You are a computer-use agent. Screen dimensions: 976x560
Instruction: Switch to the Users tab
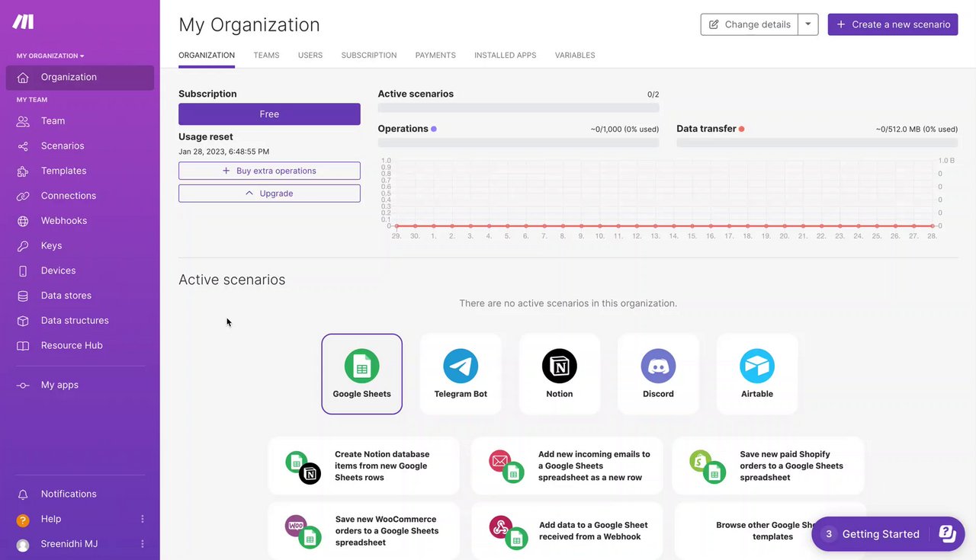310,56
